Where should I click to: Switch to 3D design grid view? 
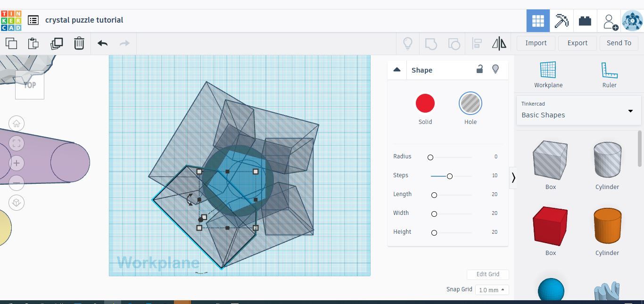tap(538, 21)
